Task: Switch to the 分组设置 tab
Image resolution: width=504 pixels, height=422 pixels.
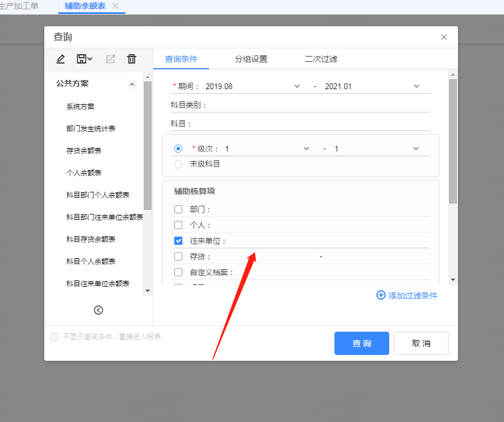Action: (251, 59)
